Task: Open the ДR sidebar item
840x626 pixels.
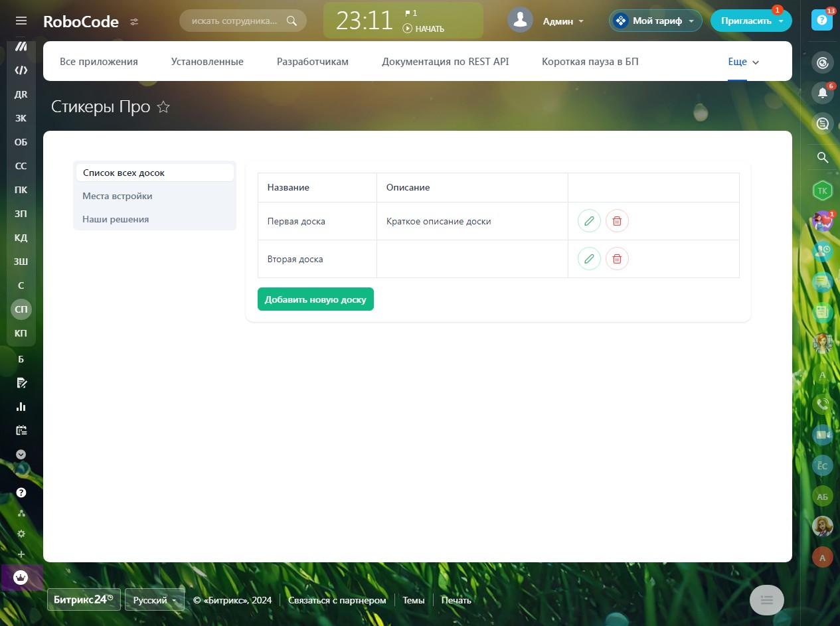Action: [21, 94]
